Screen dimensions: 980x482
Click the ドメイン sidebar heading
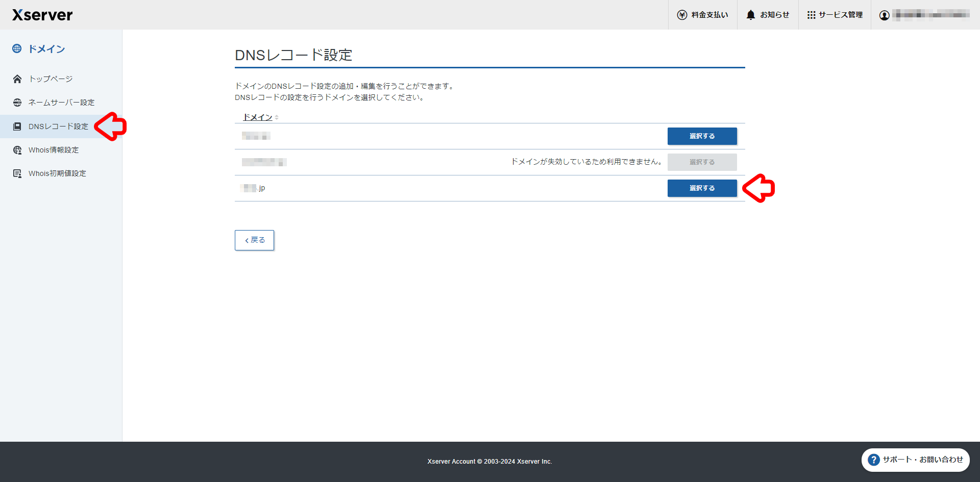click(46, 49)
